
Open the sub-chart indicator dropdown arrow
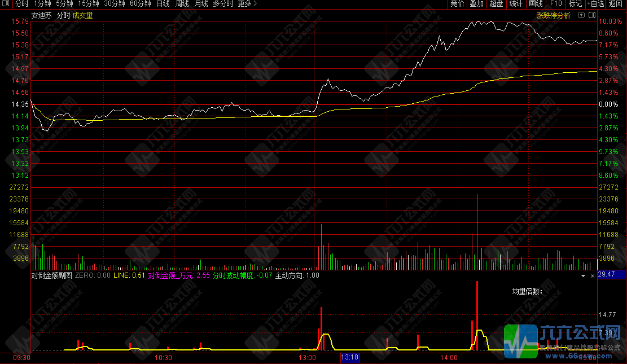(x=583, y=276)
